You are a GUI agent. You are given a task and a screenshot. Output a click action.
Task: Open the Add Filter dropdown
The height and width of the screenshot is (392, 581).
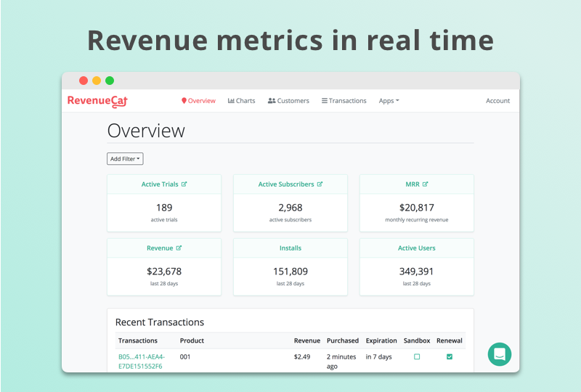coord(125,159)
